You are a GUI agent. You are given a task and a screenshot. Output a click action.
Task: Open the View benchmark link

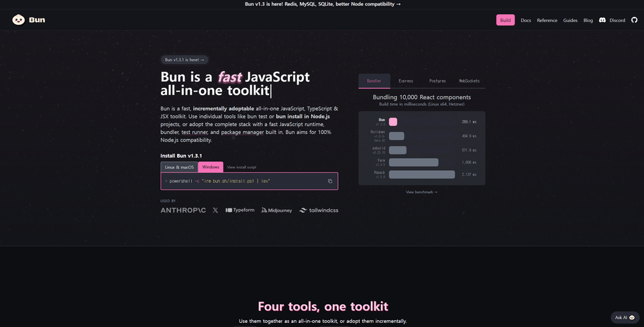[x=421, y=192]
